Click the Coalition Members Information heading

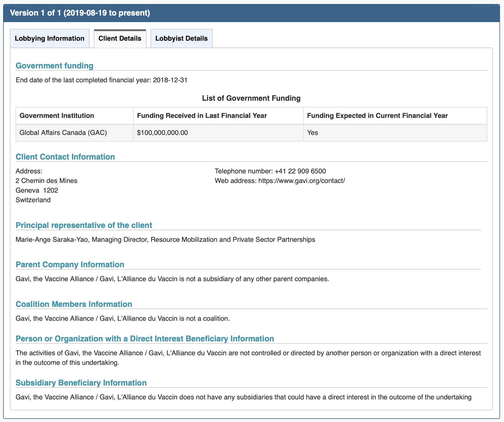[x=74, y=304]
